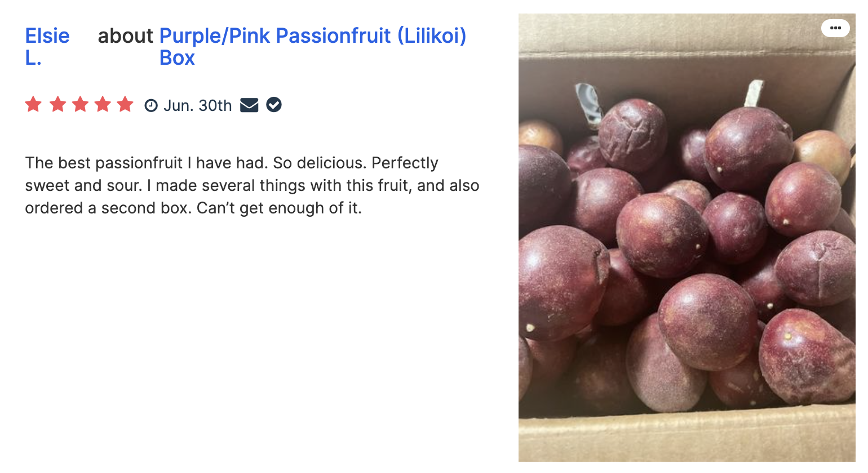Screen dimensions: 868x473
Task: Open Elsie L. reviewer profile link
Action: click(47, 47)
